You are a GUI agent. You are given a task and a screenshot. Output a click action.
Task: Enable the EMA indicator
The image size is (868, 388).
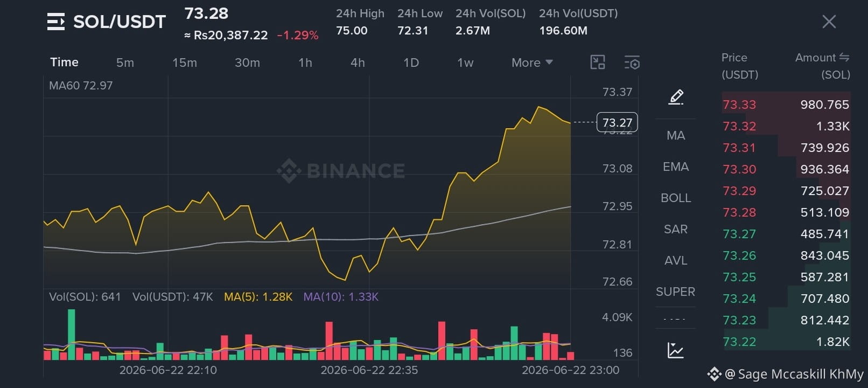coord(676,167)
